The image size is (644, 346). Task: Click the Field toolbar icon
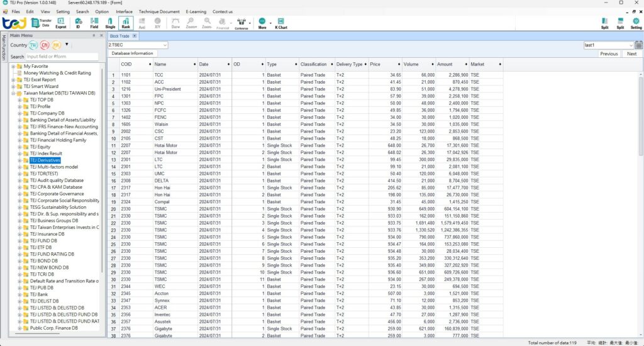coord(94,23)
